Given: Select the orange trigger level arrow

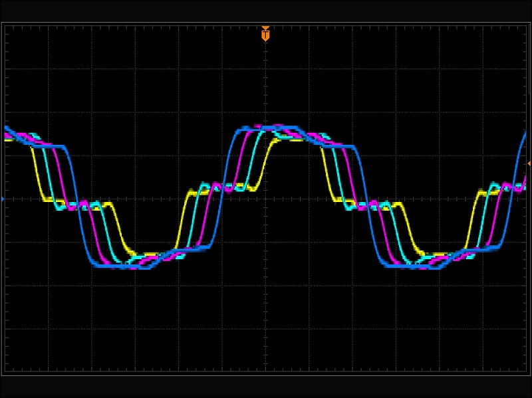Looking at the screenshot, I should 529,163.
